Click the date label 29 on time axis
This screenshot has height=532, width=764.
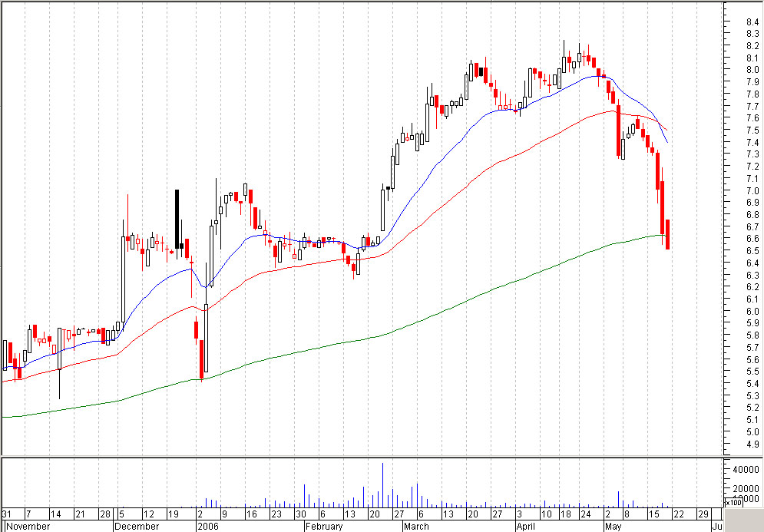pos(703,514)
